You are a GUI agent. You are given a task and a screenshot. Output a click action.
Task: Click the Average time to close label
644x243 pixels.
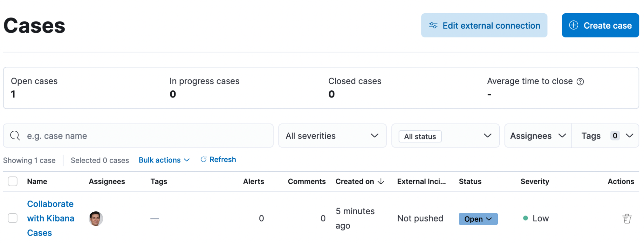click(530, 81)
